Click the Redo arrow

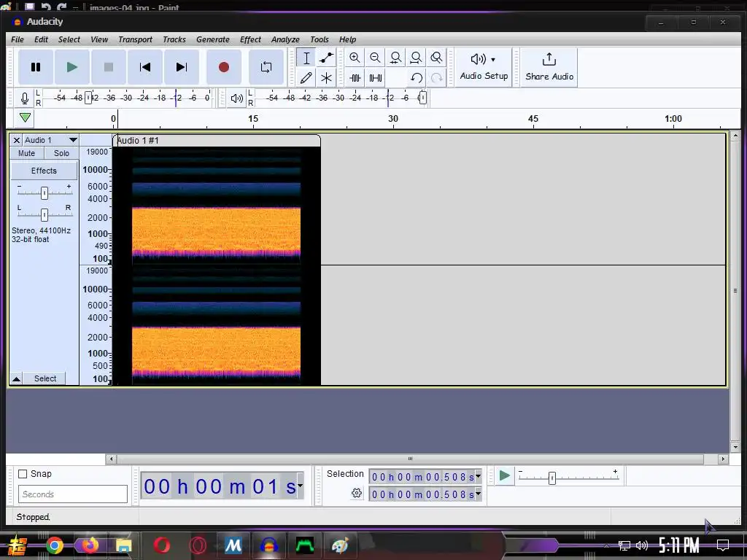[436, 77]
